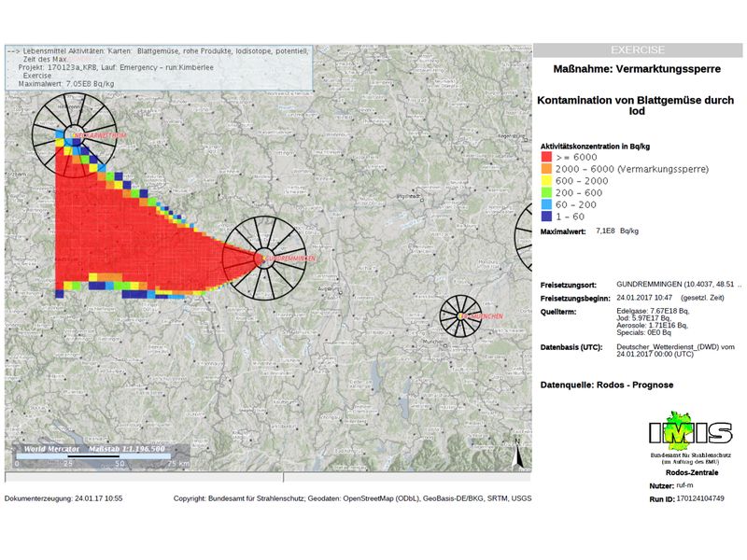Click 'GUNDREMMINGEN (10.4037, 48.51' location value
Viewport: 747px width, 560px height.
[675, 285]
